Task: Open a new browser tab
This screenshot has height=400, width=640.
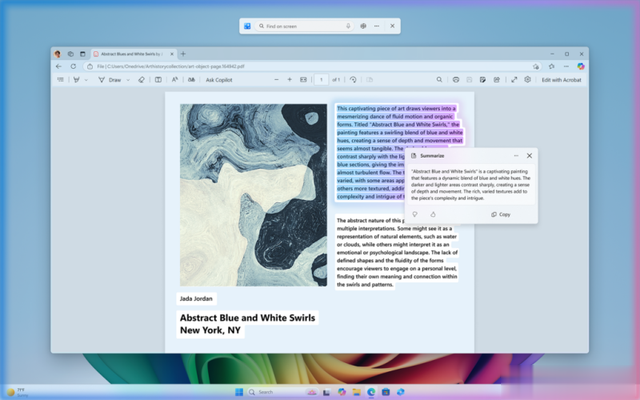Action: (183, 53)
